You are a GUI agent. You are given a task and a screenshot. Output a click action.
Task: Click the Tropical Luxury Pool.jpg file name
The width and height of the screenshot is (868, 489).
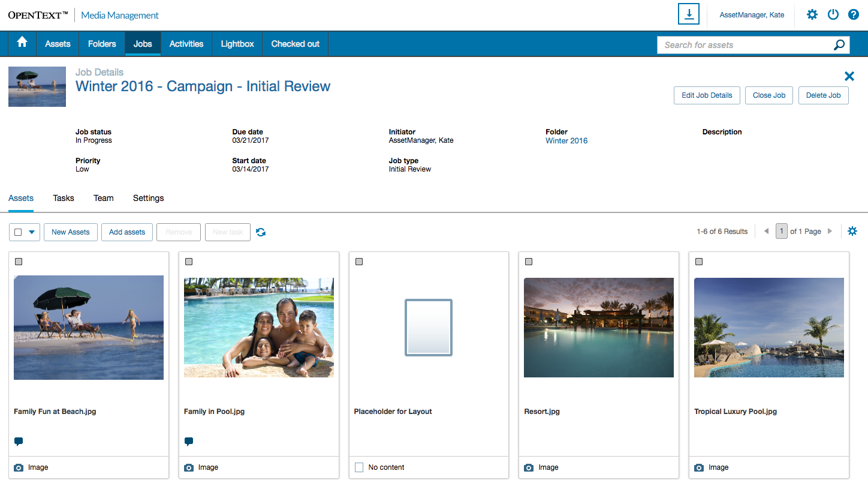coord(736,412)
